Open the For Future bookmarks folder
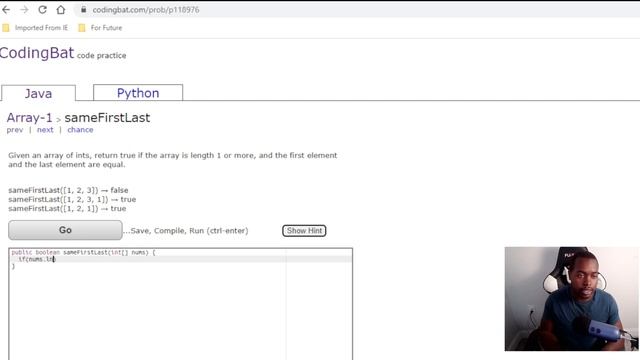Viewport: 640px width, 360px height. (100, 28)
